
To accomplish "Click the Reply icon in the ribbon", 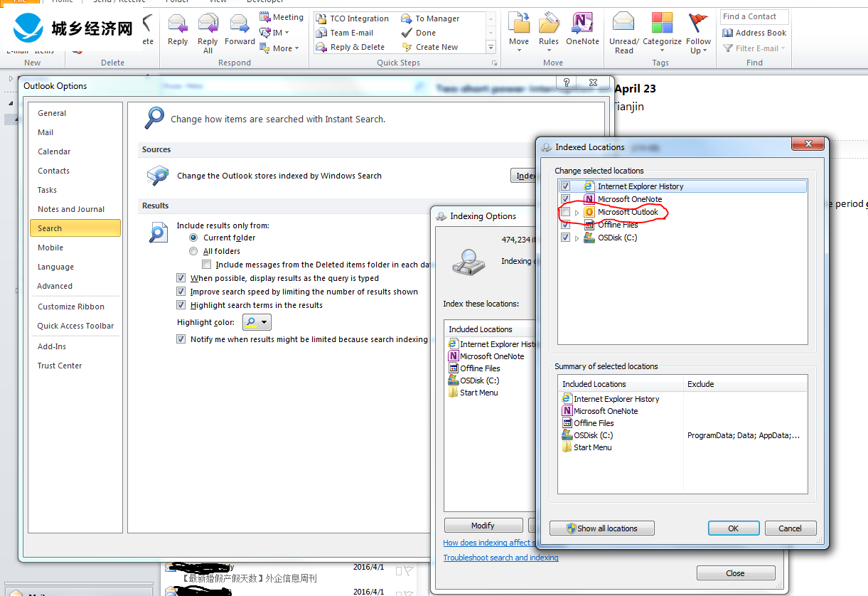I will tap(178, 24).
